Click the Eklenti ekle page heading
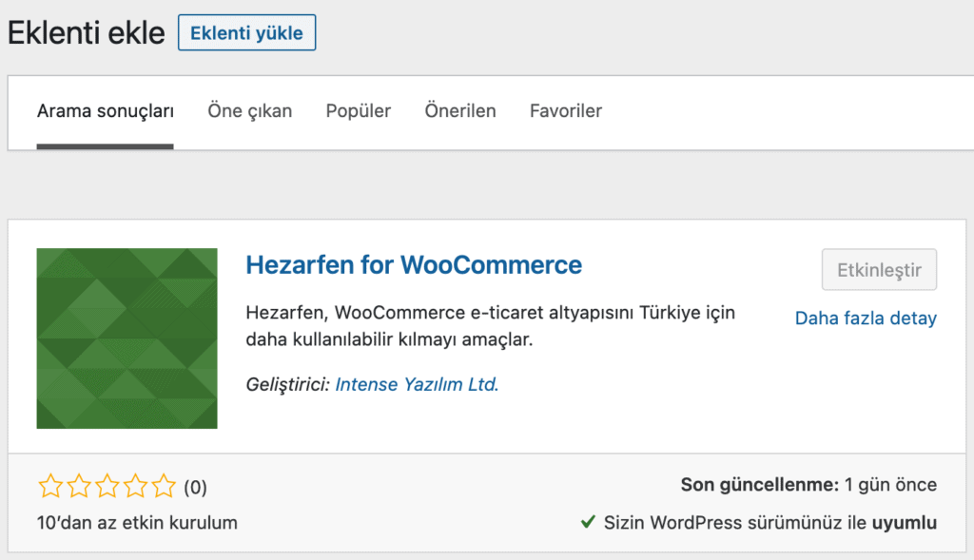This screenshot has width=974, height=560. point(87,32)
